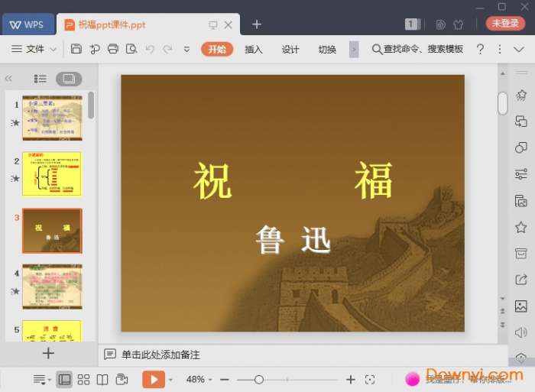Show more ribbon tabs arrow
Viewport: 535px width, 392px height.
tap(354, 50)
